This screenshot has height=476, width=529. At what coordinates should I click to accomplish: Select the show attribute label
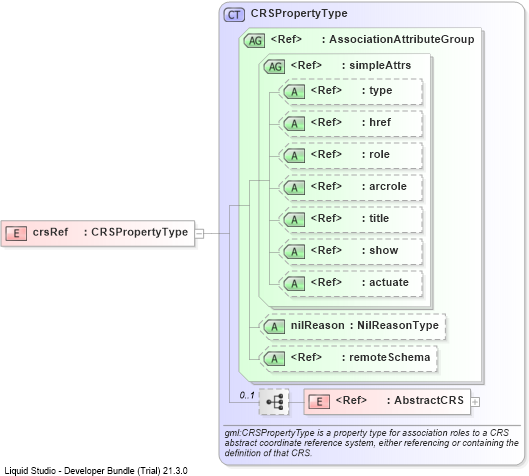coord(354,250)
